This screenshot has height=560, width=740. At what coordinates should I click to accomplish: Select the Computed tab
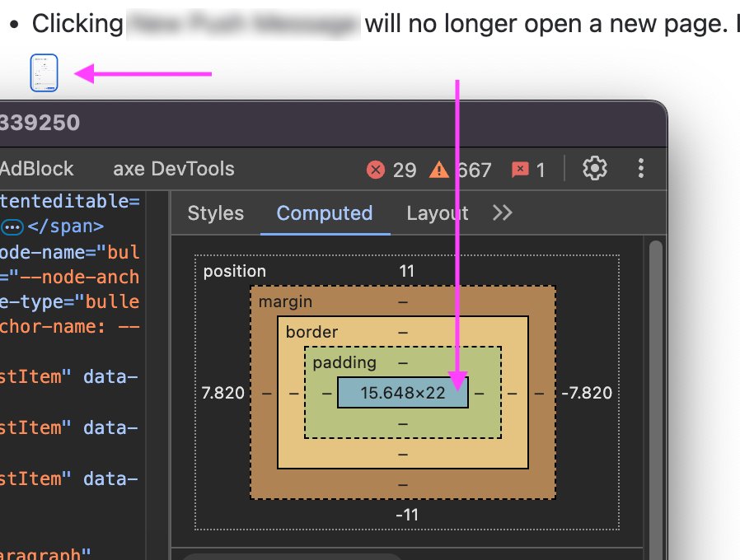(325, 212)
